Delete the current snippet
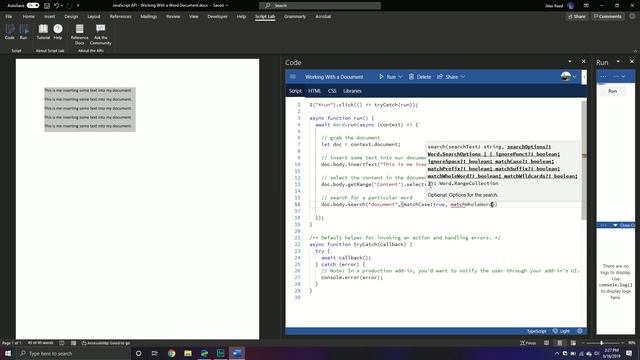 click(420, 77)
